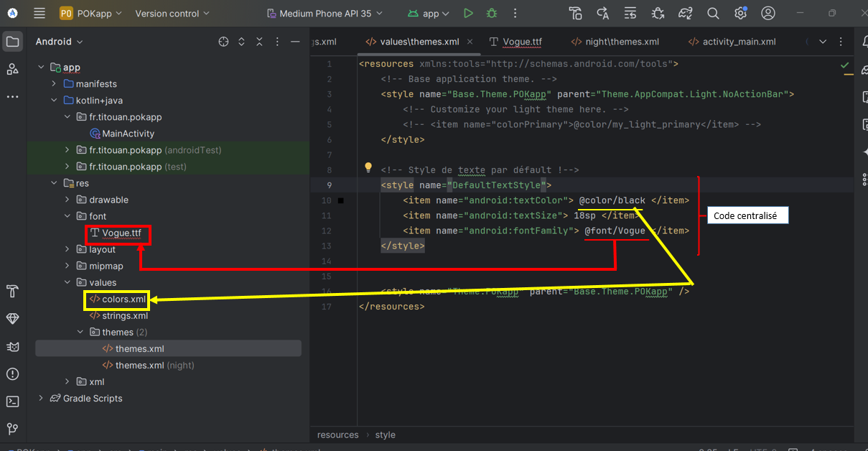
Task: Open the Resource Manager tool window
Action: (x=12, y=69)
